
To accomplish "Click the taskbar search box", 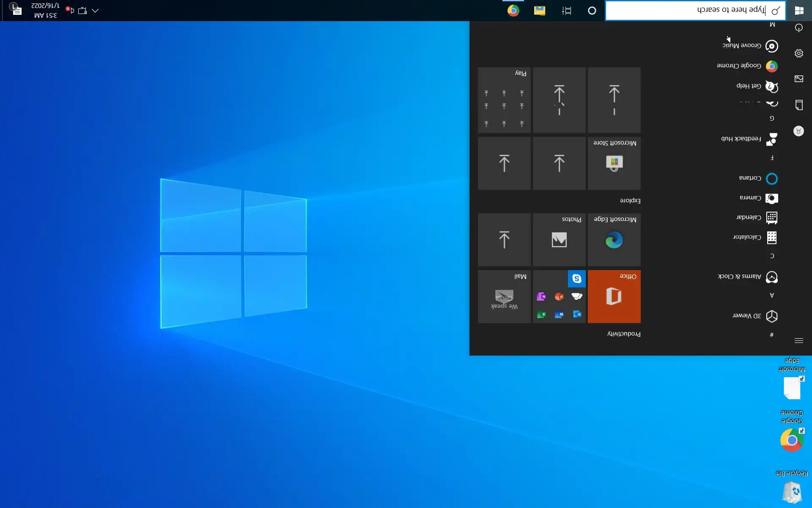I will (695, 11).
